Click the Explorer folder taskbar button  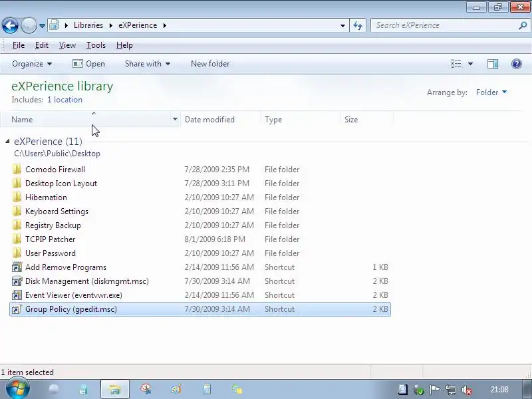click(x=115, y=389)
